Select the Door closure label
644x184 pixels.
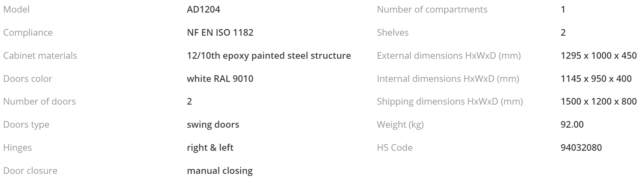[30, 171]
